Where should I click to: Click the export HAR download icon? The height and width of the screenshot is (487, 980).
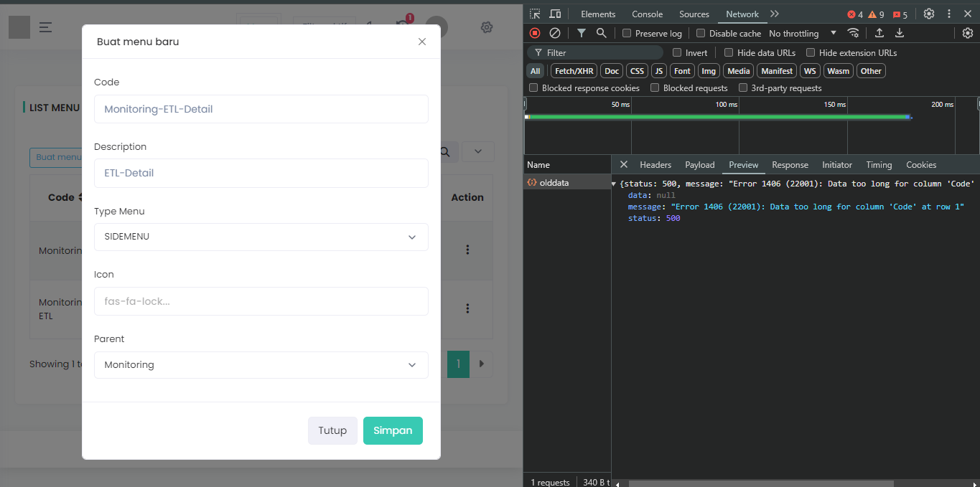pos(900,33)
